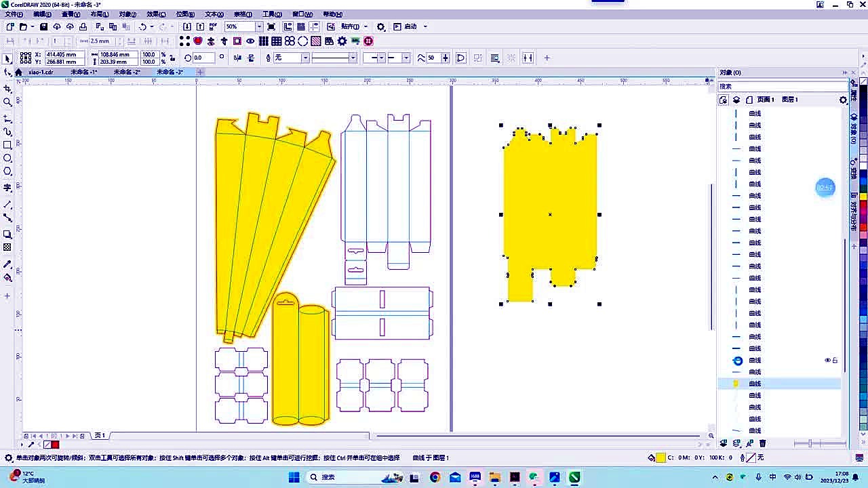This screenshot has width=868, height=488.
Task: Open Windows Start menu on taskbar
Action: 294,477
